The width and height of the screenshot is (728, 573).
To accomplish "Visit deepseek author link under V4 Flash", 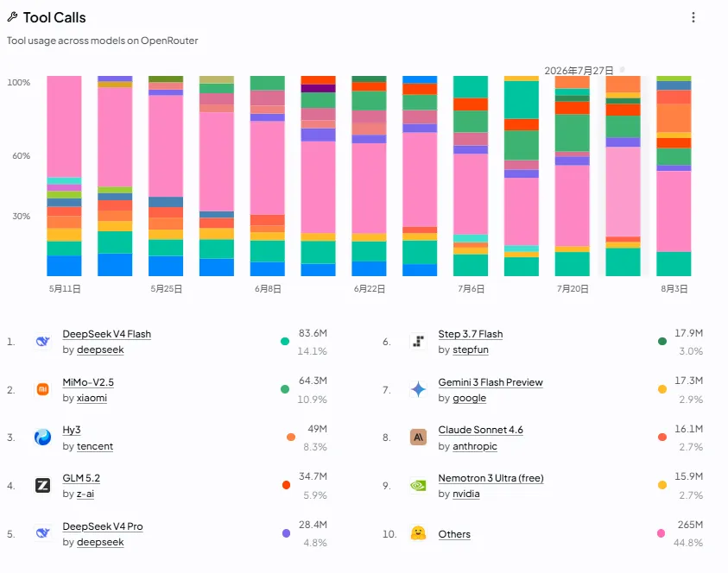I will [x=100, y=349].
